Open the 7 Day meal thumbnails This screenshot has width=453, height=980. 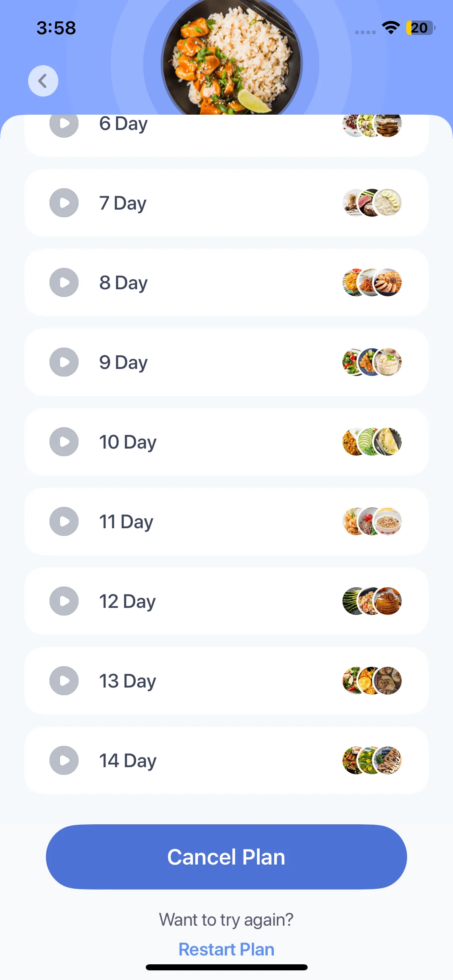(x=372, y=203)
